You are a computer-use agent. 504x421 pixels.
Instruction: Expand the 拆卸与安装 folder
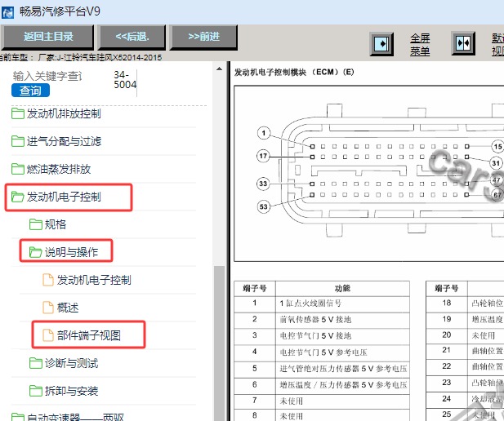pos(71,391)
